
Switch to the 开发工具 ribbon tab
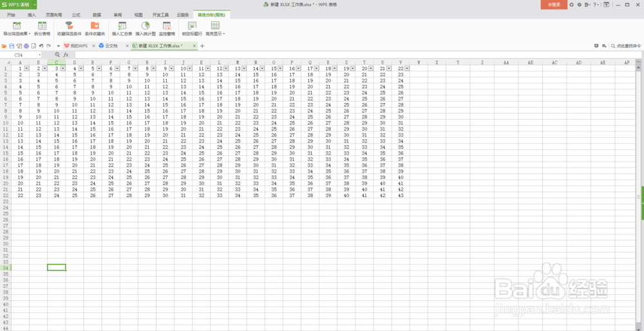tap(160, 15)
